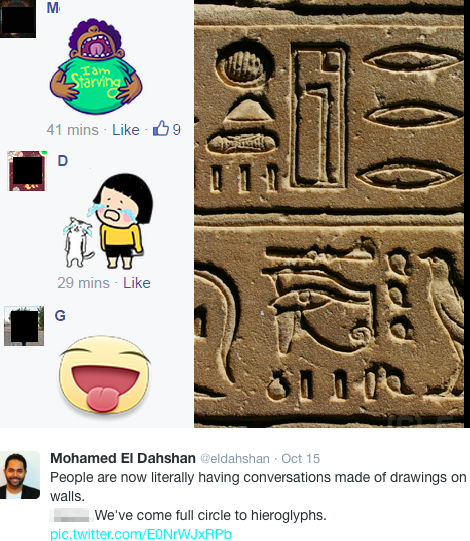Screen dimensions: 470x541
Task: Click commenter G's avatar
Action: click(24, 326)
